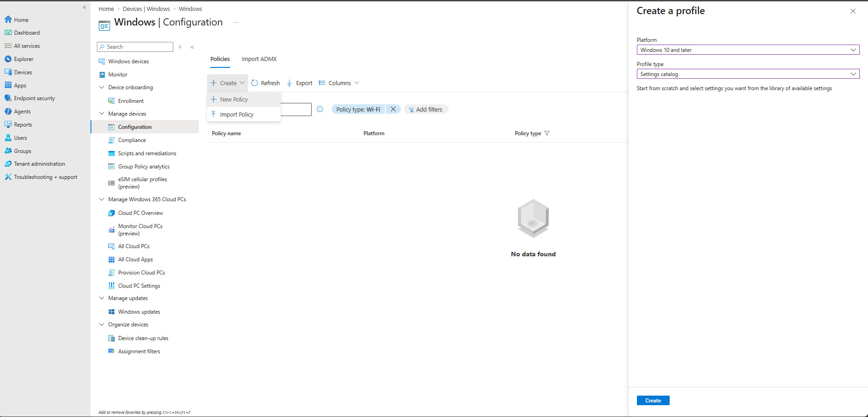
Task: Expand the Create dropdown button
Action: (227, 83)
